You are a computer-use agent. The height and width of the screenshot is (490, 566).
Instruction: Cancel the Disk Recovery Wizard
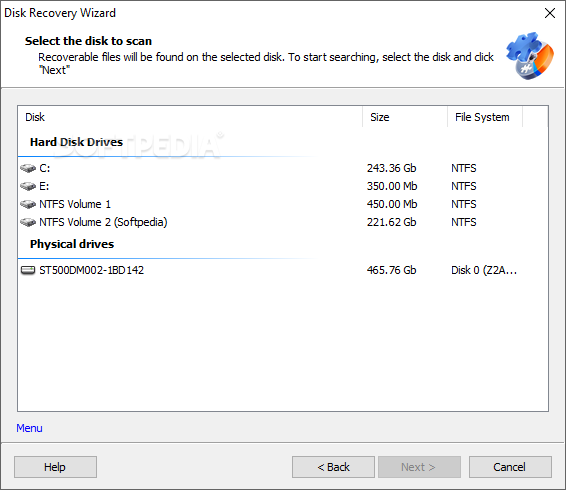(510, 467)
